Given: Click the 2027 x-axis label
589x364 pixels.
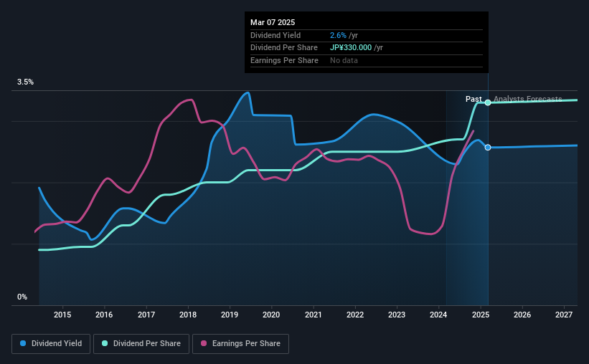Looking at the screenshot, I should pos(564,315).
